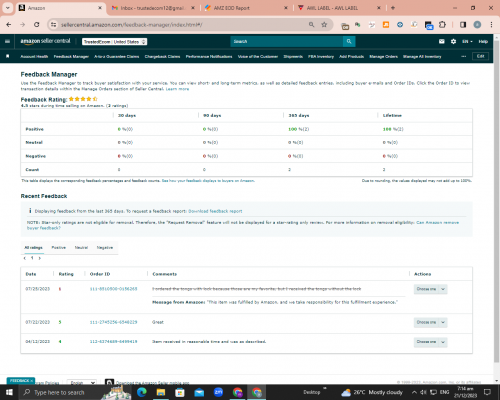500x400 pixels.
Task: Click the Amazon Seller Central logo
Action: tap(45, 41)
